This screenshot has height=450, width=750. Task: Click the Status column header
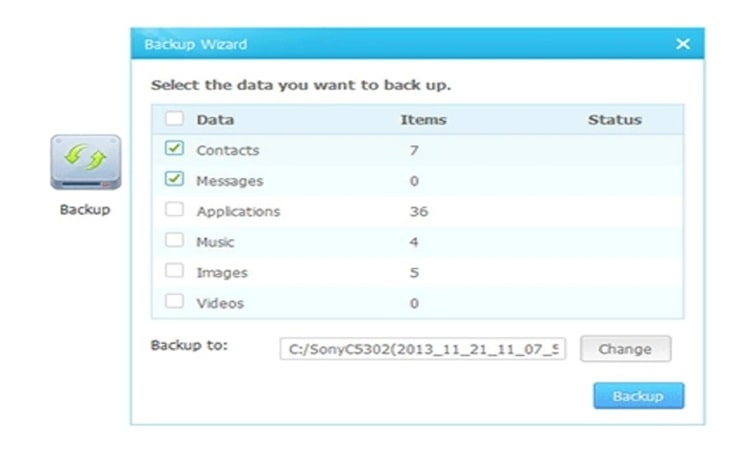614,120
